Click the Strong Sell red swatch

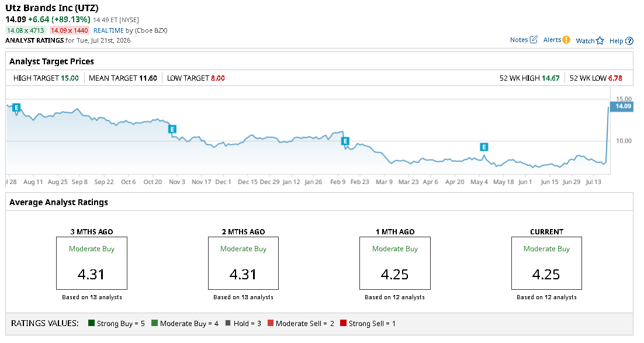point(344,323)
